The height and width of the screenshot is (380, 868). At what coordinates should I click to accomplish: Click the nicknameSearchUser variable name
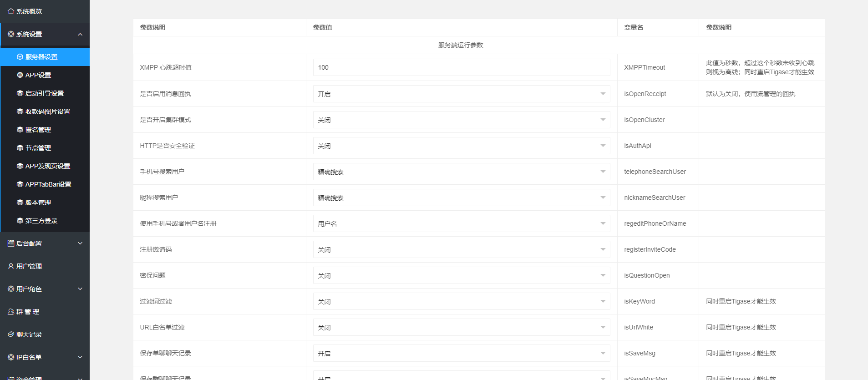(655, 198)
